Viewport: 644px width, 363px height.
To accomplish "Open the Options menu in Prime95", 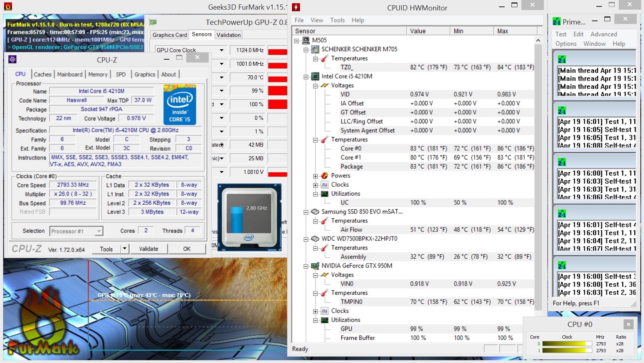I will tap(566, 44).
